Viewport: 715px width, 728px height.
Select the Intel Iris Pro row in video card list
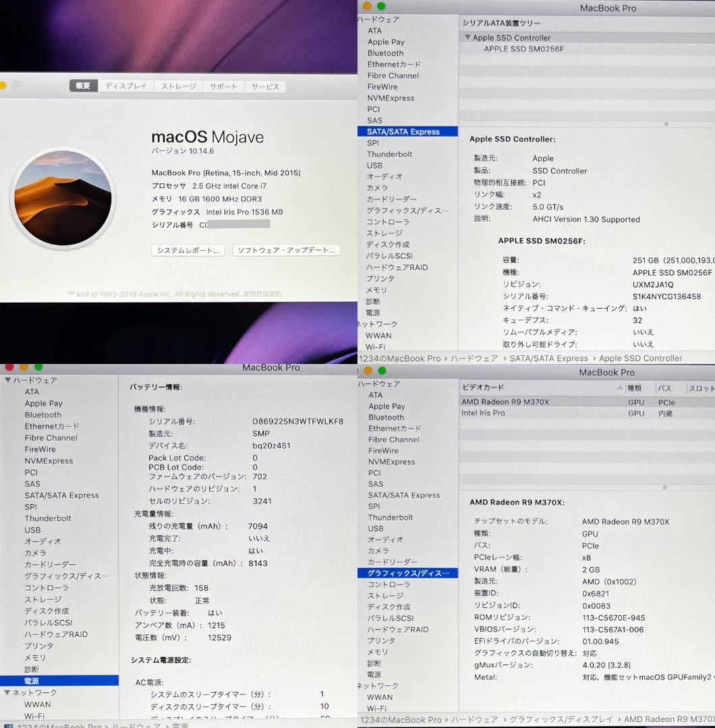(588, 413)
